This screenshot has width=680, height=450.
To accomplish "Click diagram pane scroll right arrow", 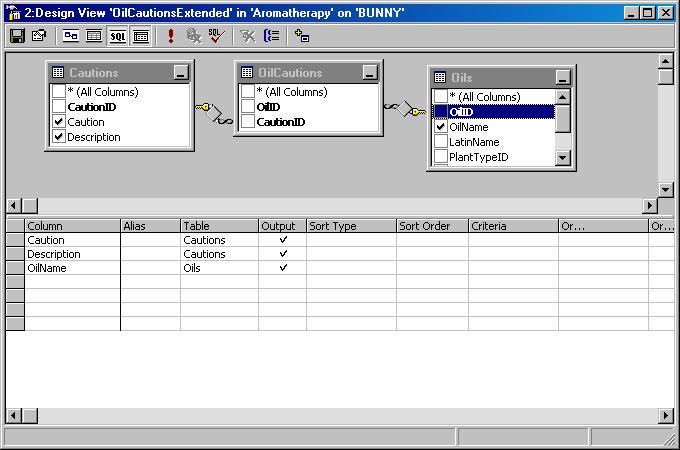I will [650, 205].
